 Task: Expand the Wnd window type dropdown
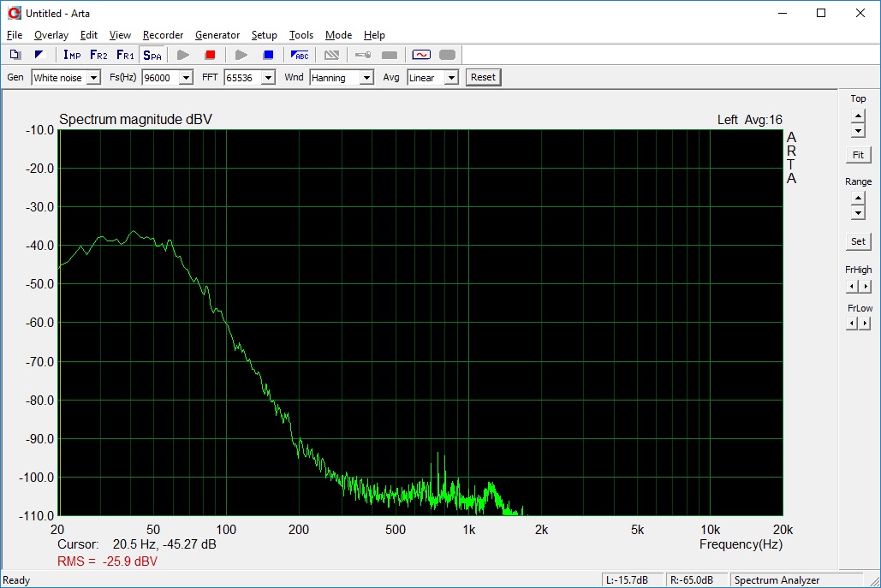[366, 78]
